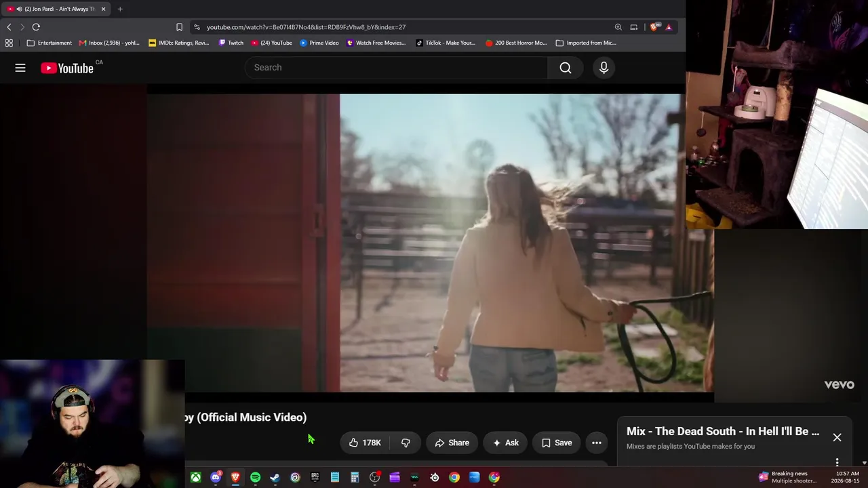Bookmark this page in Brave
868x488 pixels.
click(x=179, y=27)
